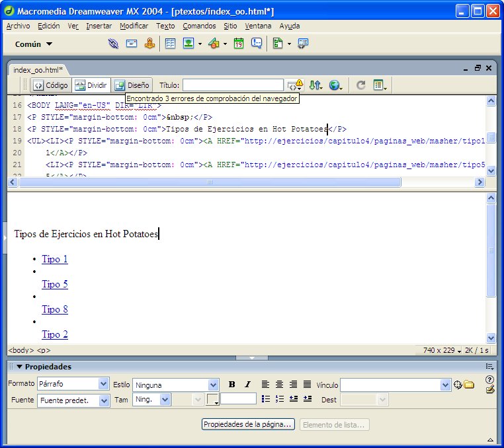Open the Común insert category dropdown
The image size is (504, 448).
(34, 44)
